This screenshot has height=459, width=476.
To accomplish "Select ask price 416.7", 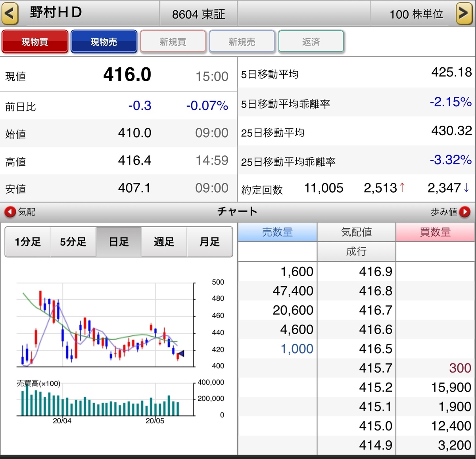I will click(x=376, y=310).
